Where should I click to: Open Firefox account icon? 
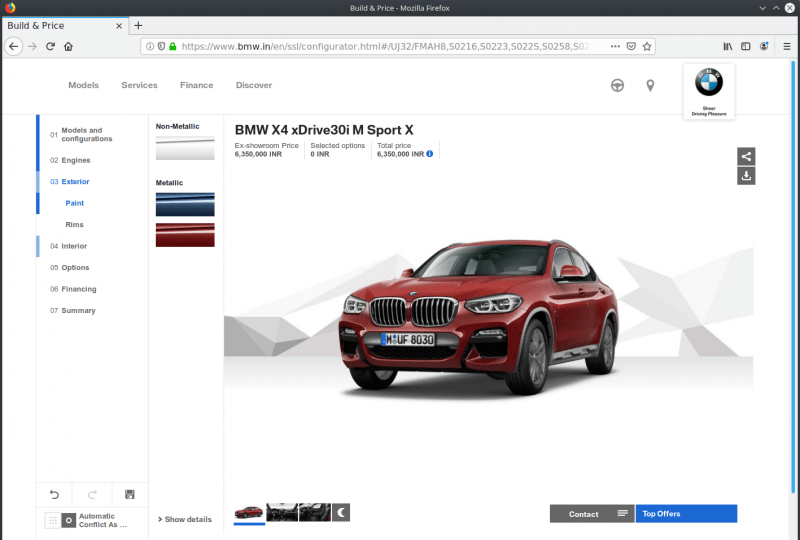click(x=764, y=46)
